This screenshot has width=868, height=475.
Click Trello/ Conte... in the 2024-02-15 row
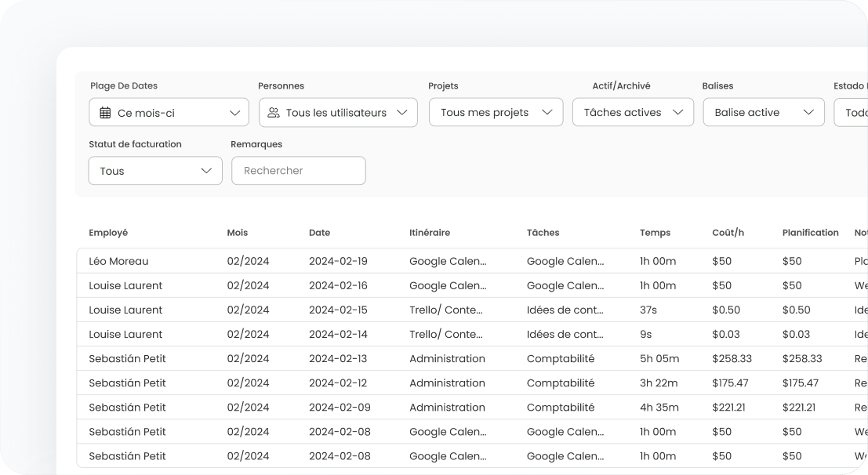(x=446, y=310)
